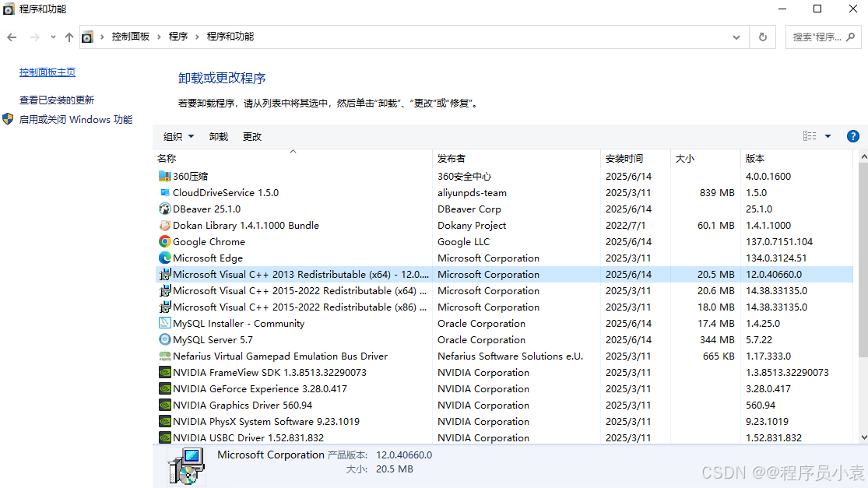The height and width of the screenshot is (488, 868).
Task: Click the MySQL Server 5.7 icon
Action: (164, 339)
